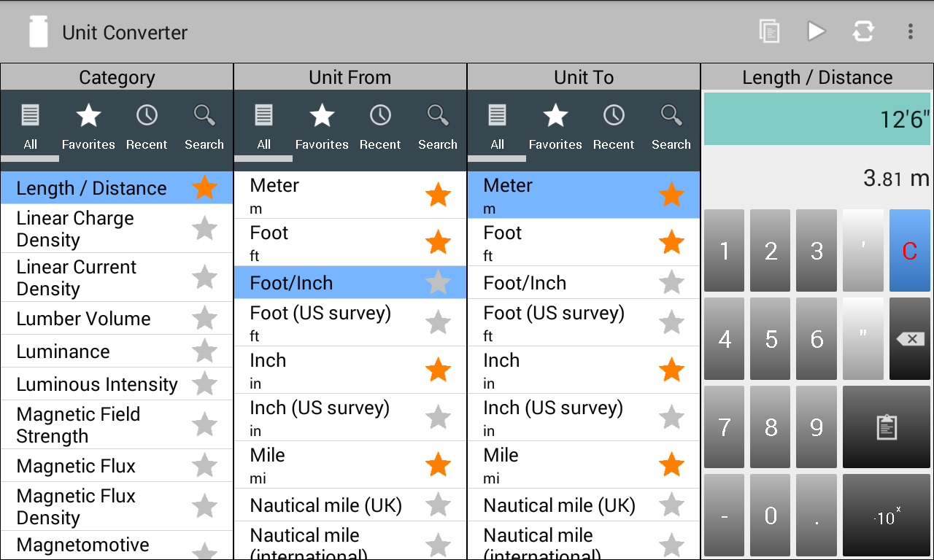934x560 pixels.
Task: Tap the decimal point key
Action: pyautogui.click(x=817, y=516)
